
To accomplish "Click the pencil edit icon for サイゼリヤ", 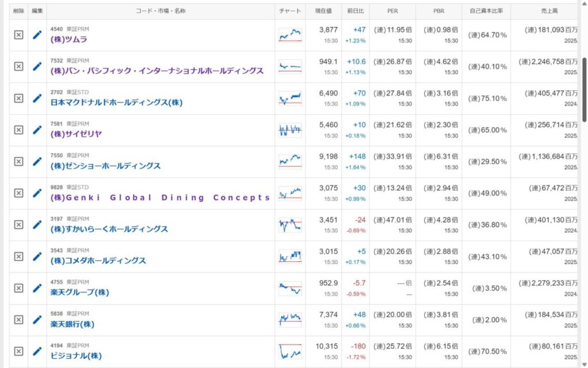I will click(37, 130).
